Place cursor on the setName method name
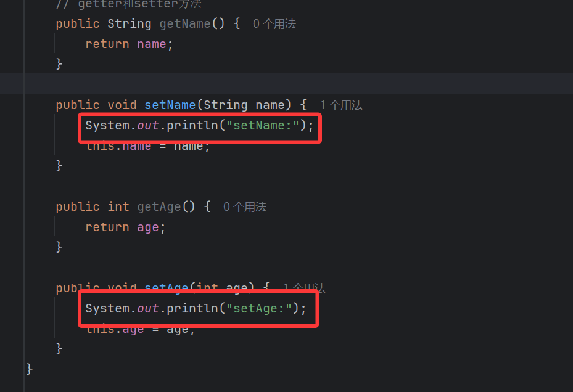Screen dimensions: 573x392 coord(170,105)
